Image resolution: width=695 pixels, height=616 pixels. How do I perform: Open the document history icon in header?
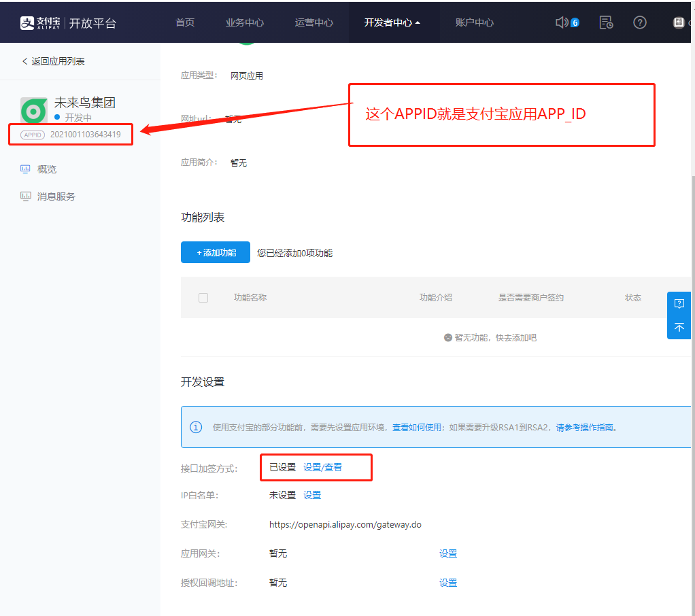[x=606, y=22]
